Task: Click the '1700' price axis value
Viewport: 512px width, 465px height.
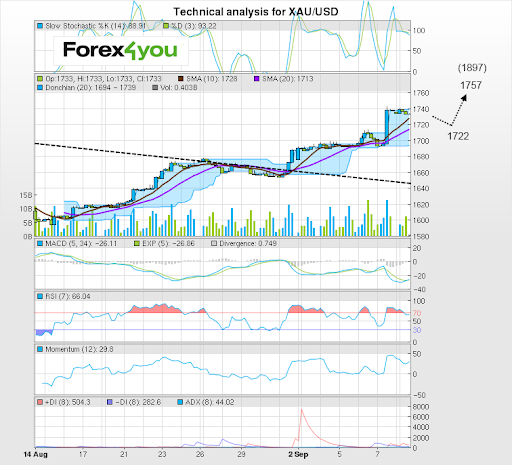Action: (x=421, y=141)
